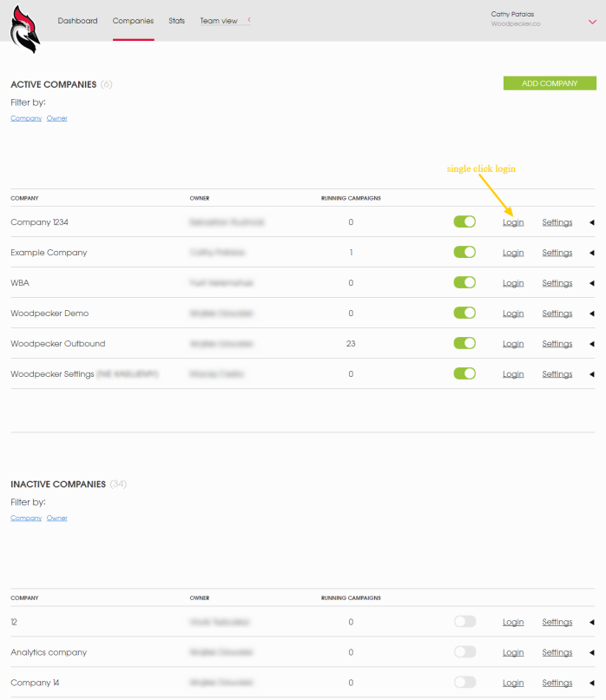Open the Dashboard tab

[77, 21]
